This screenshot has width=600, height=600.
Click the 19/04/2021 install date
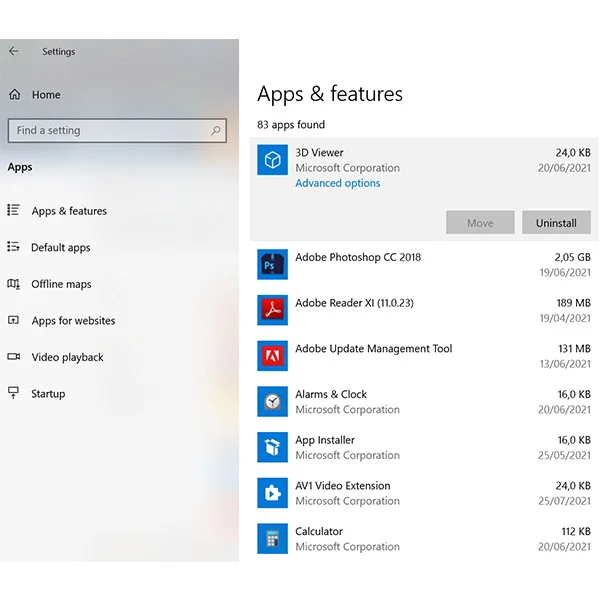pos(565,318)
